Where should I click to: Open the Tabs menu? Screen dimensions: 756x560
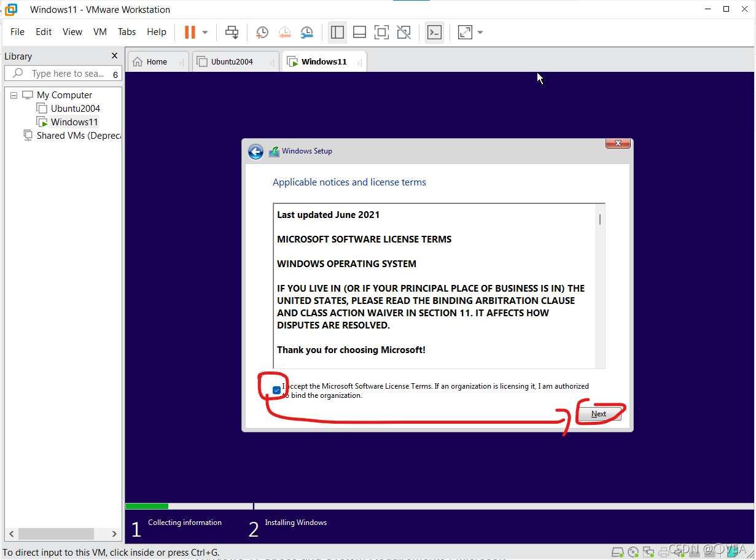[x=127, y=32]
